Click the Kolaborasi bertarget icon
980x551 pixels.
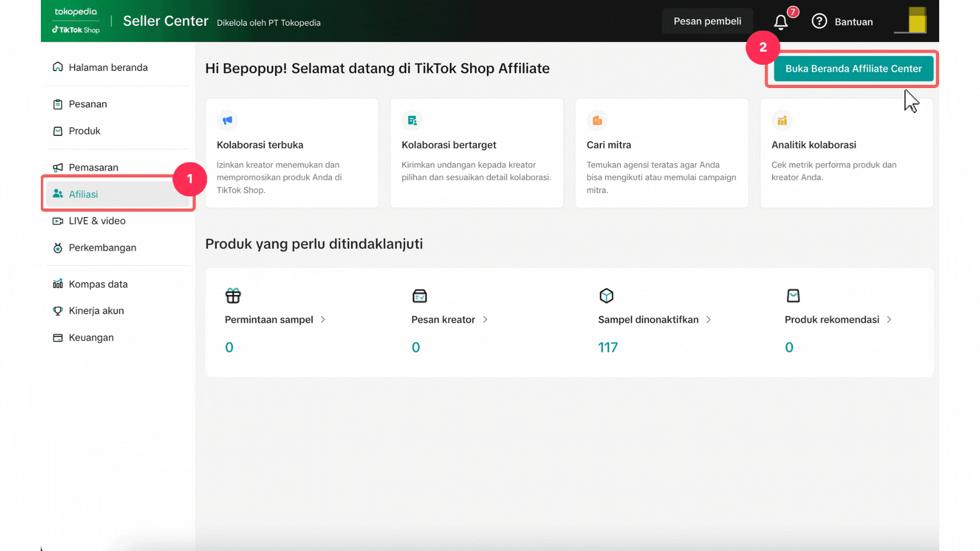coord(412,120)
